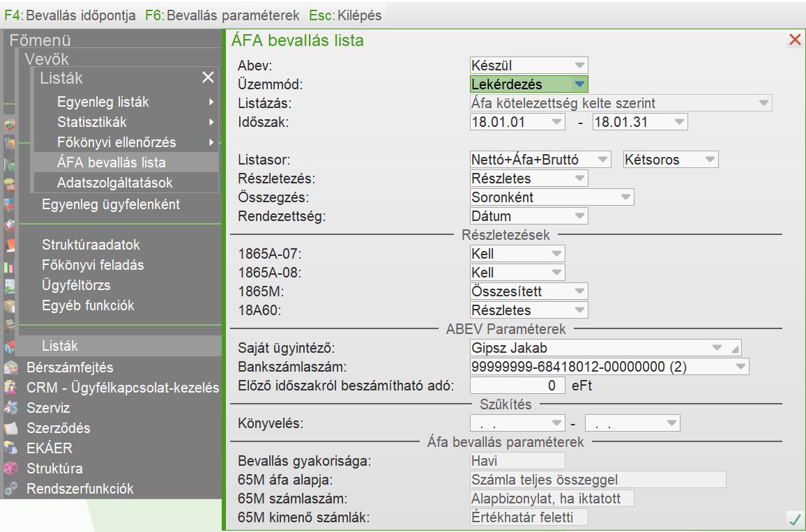
Task: Open the Bankszámlaszám account dropdown
Action: (738, 367)
